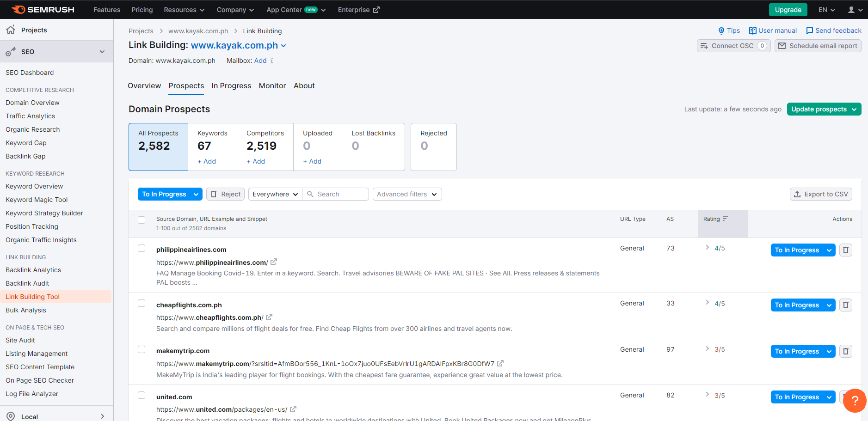Switch to the Overview tab
868x421 pixels.
pyautogui.click(x=144, y=85)
